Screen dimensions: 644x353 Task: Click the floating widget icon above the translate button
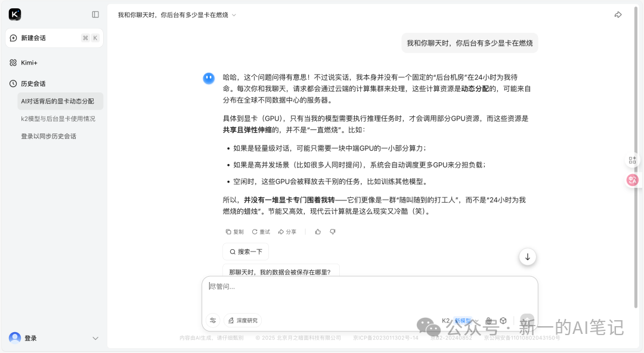[632, 160]
